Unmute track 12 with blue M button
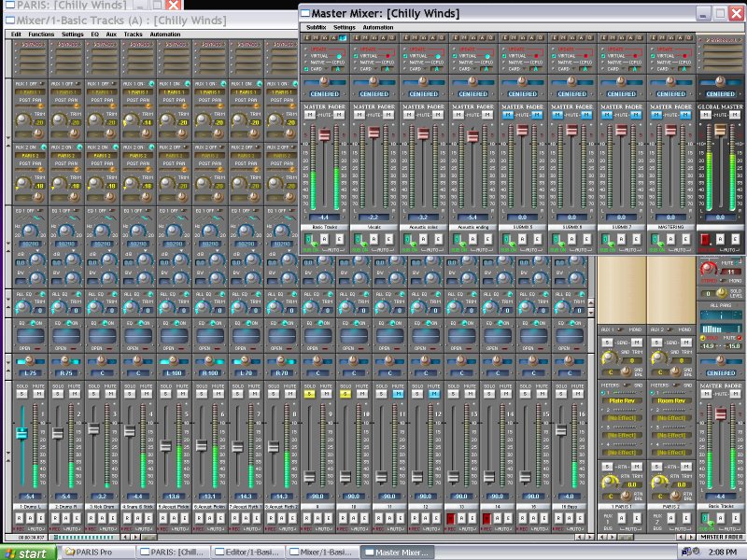Screen dimensions: 747x560 pyautogui.click(x=434, y=394)
